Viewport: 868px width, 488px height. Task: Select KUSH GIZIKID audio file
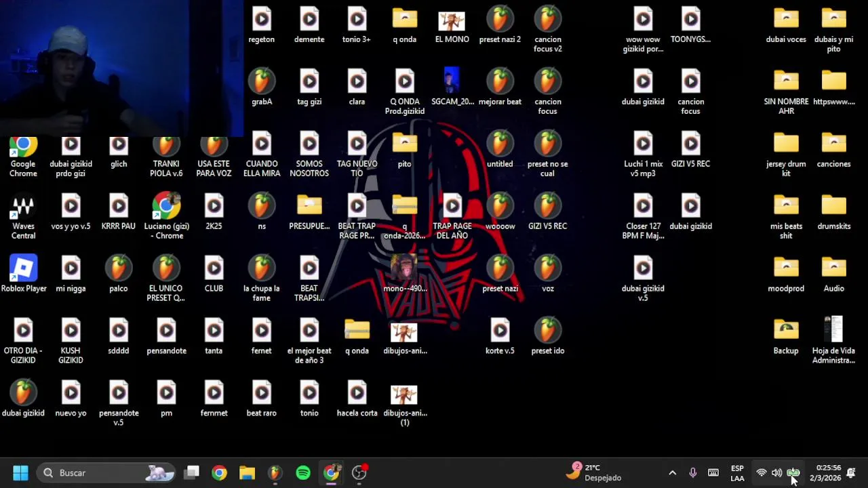point(71,342)
